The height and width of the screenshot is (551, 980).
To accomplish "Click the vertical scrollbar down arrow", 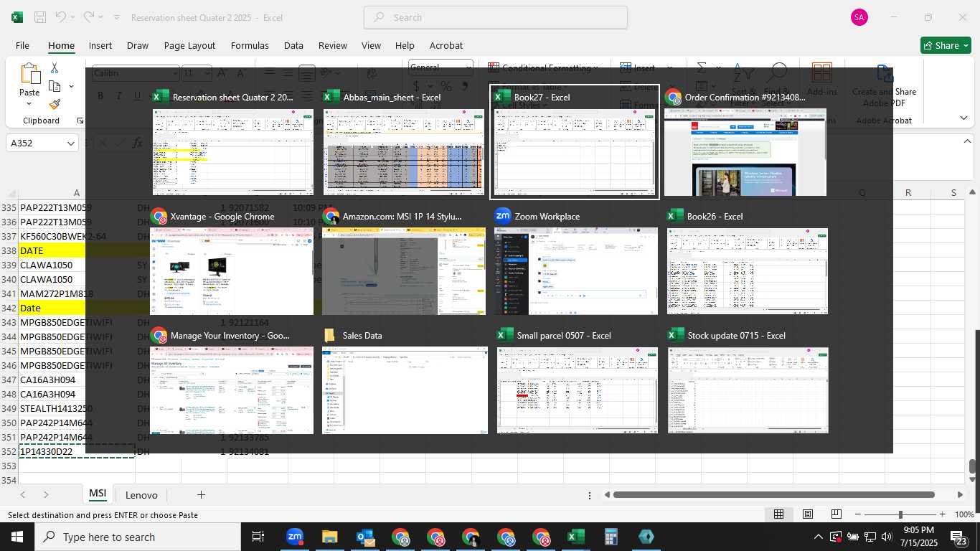I will [x=973, y=479].
